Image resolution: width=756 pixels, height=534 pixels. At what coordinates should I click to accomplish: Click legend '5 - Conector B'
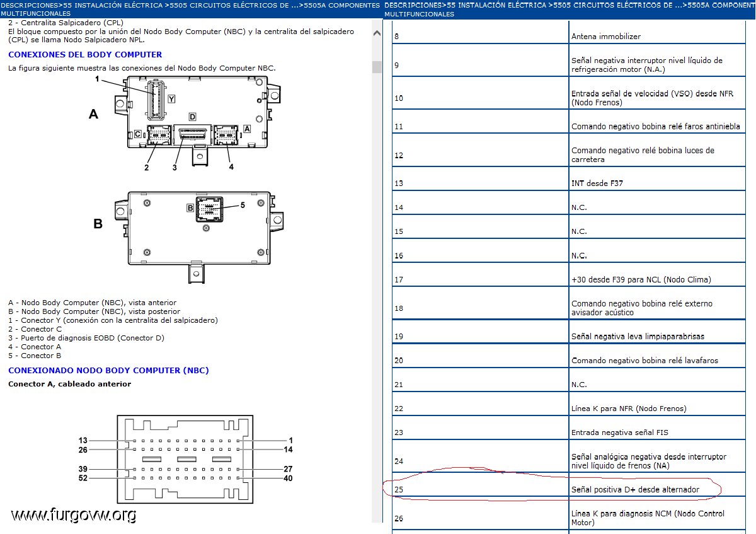pos(35,356)
